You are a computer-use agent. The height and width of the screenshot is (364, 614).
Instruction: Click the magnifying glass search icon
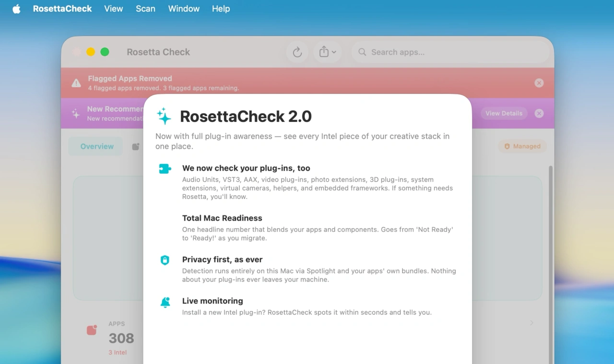362,52
